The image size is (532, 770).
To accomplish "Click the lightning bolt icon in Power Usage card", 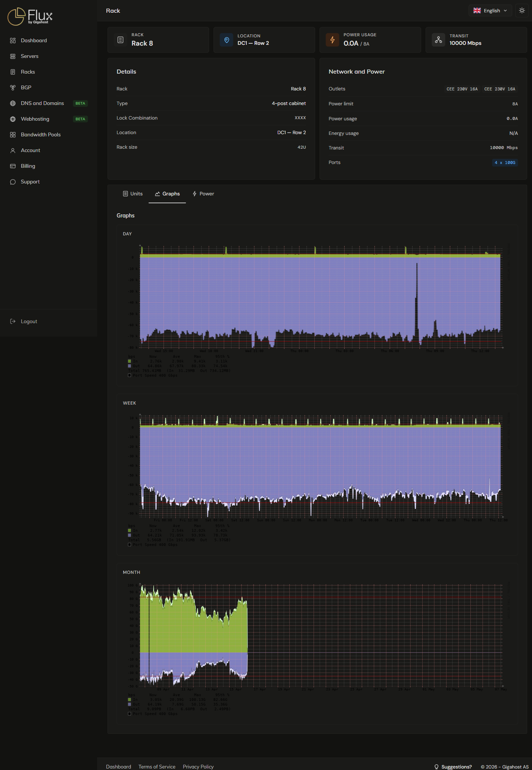I will tap(332, 40).
